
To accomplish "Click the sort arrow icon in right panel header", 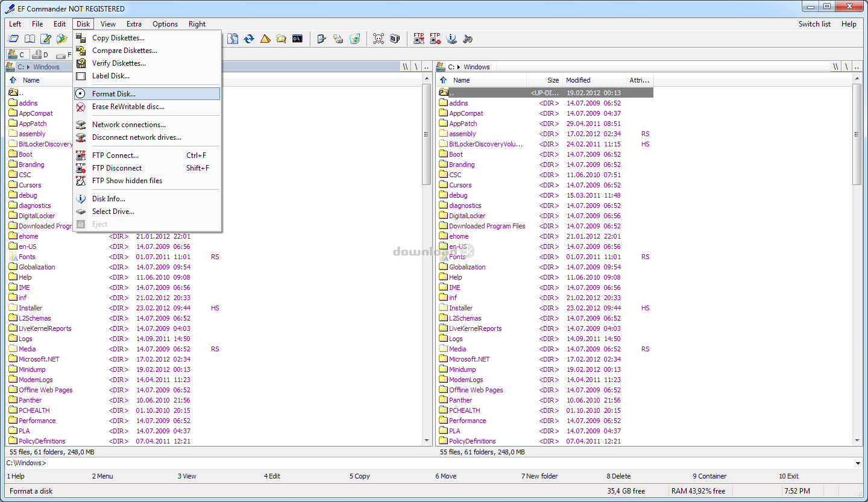I will pyautogui.click(x=444, y=80).
